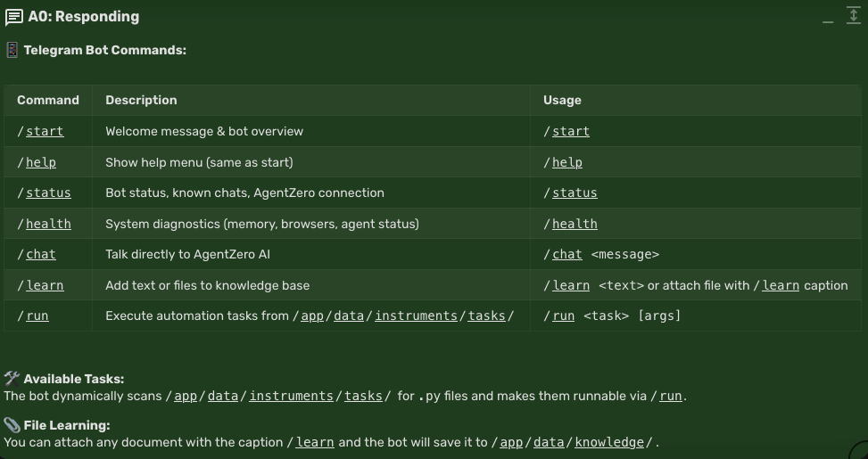The image size is (868, 459).
Task: Click the paperclip emoji beside File Learning
Action: [12, 425]
